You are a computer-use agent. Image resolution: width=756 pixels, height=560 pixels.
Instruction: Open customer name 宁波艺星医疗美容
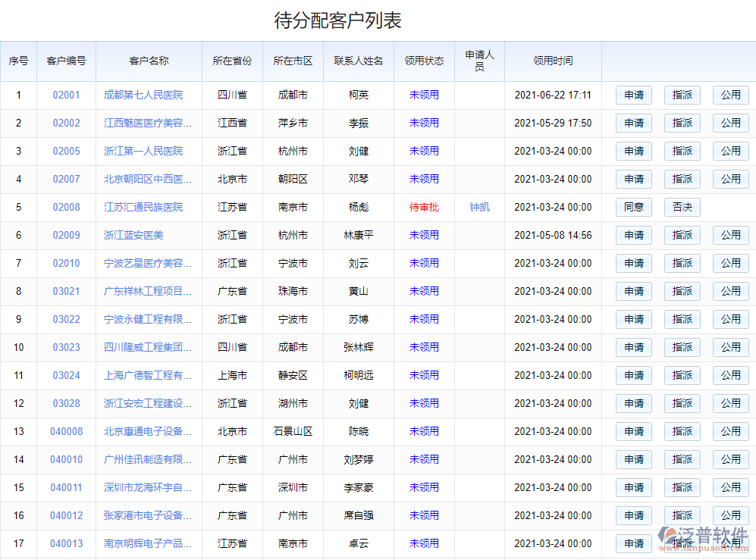149,263
